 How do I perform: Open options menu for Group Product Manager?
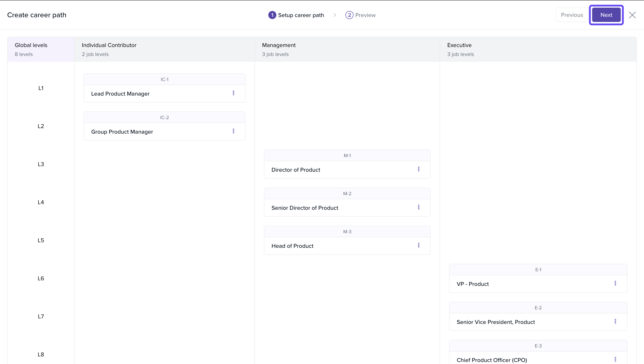(233, 131)
